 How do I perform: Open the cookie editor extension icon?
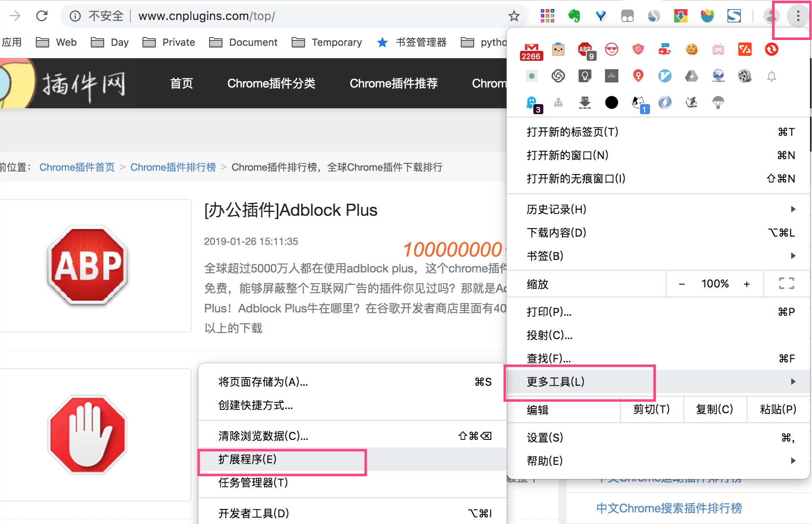[x=692, y=50]
